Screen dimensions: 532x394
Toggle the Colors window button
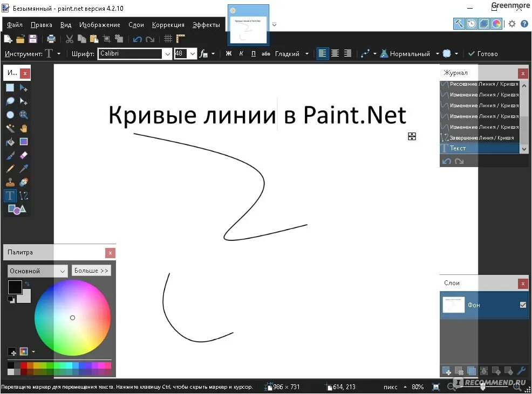point(496,24)
